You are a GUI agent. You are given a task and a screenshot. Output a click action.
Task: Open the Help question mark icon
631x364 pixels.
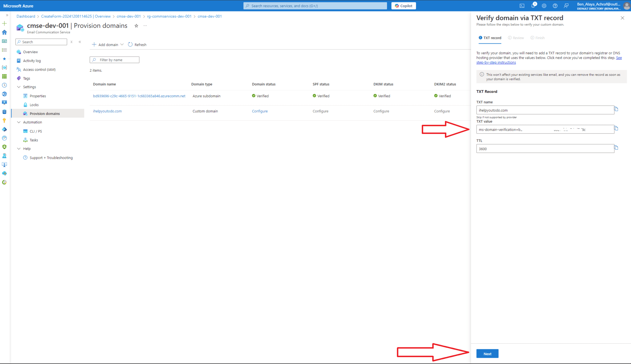pyautogui.click(x=555, y=6)
